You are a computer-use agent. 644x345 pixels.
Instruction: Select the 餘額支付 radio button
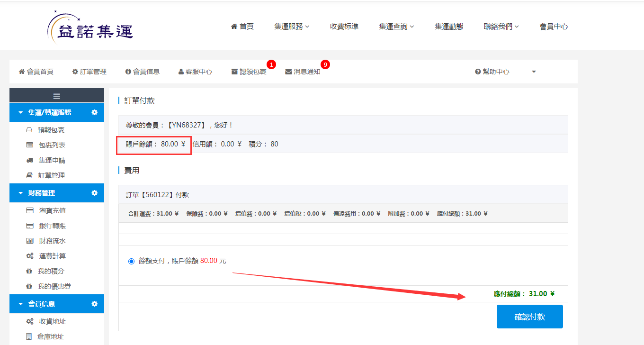click(x=131, y=261)
